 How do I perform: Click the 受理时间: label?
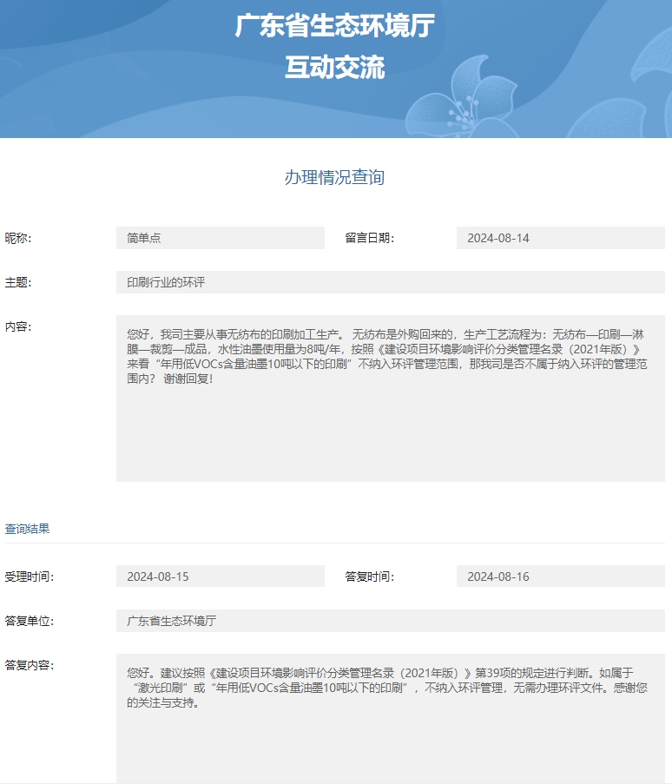pyautogui.click(x=30, y=576)
